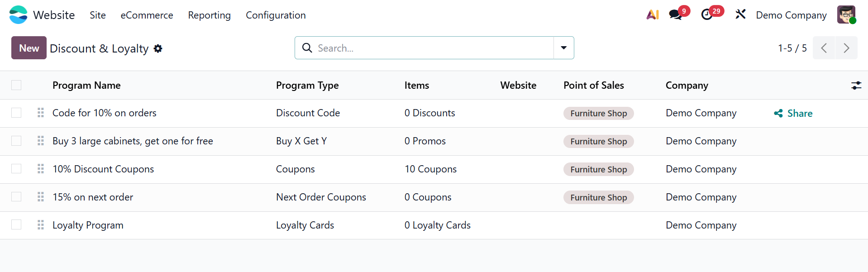Viewport: 868px width, 272px height.
Task: Click the Website app logo
Action: pyautogui.click(x=18, y=15)
